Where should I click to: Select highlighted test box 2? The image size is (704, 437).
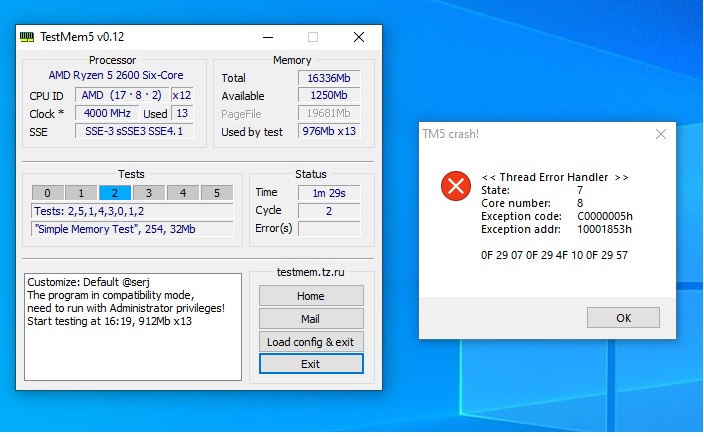pos(115,193)
